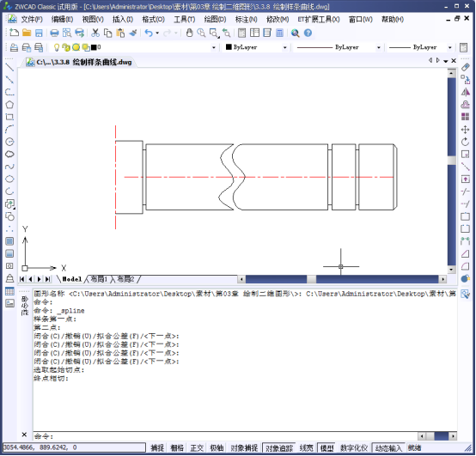Image resolution: width=476 pixels, height=456 pixels.
Task: Click the 动态输入 status bar button
Action: (388, 447)
